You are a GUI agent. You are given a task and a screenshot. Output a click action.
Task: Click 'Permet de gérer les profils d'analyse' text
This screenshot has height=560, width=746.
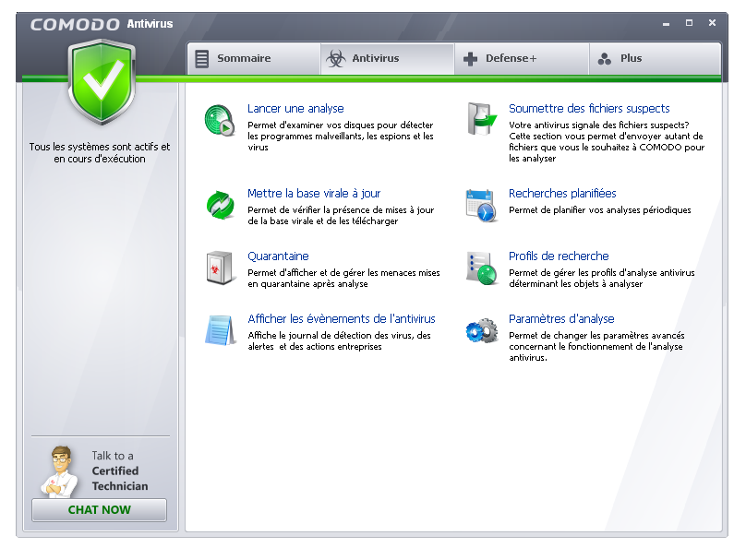point(601,278)
